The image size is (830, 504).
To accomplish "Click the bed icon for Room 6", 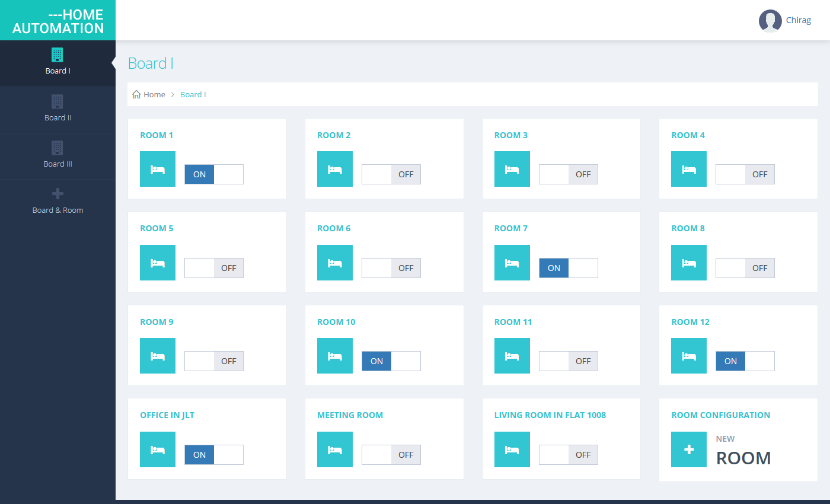I will pyautogui.click(x=335, y=263).
